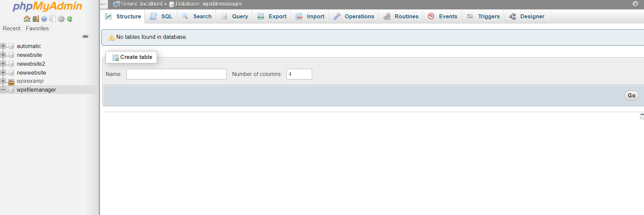Viewport: 644px width, 215px height.
Task: Collapse top breadcrumb with left arrow
Action: click(103, 4)
